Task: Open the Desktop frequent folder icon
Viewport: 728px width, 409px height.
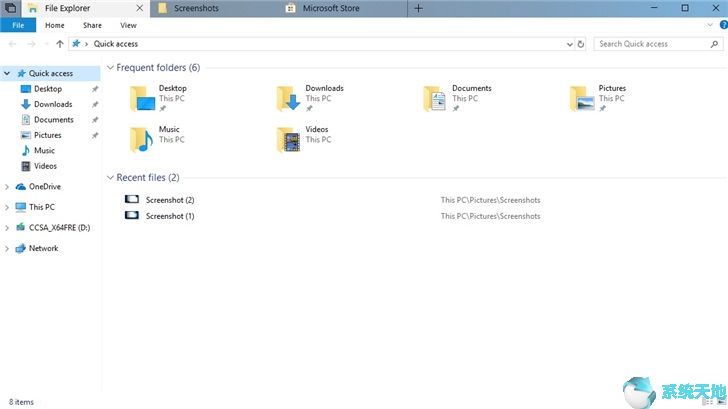Action: pyautogui.click(x=142, y=98)
